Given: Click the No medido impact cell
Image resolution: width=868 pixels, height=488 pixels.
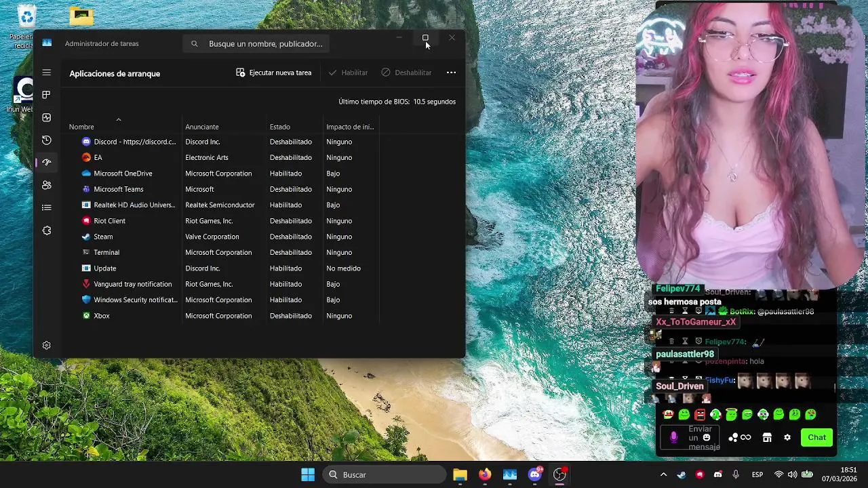Looking at the screenshot, I should [x=343, y=268].
